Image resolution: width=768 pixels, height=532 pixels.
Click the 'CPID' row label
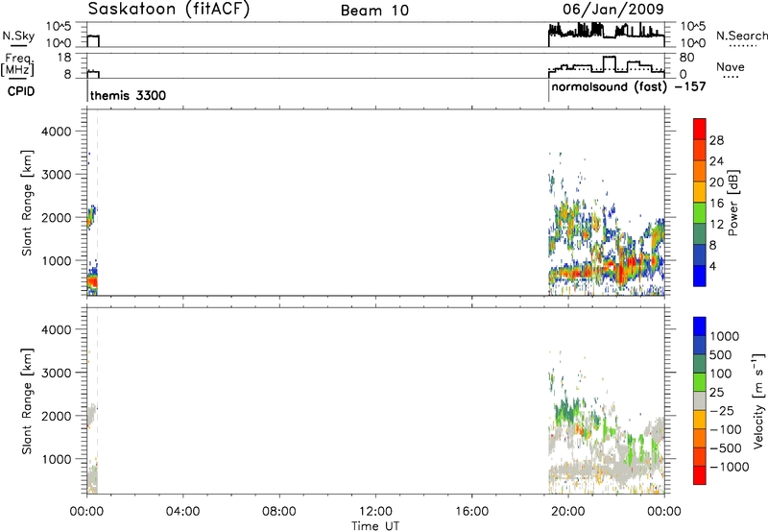pyautogui.click(x=21, y=91)
